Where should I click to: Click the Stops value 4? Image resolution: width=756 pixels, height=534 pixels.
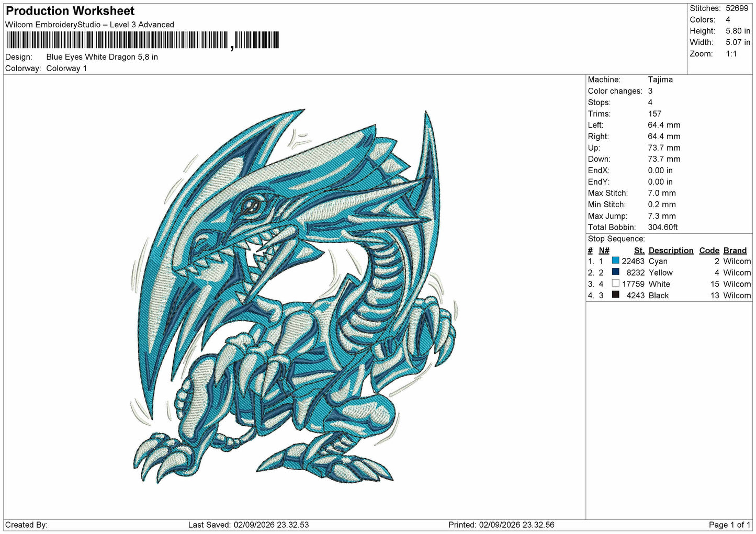pyautogui.click(x=650, y=103)
